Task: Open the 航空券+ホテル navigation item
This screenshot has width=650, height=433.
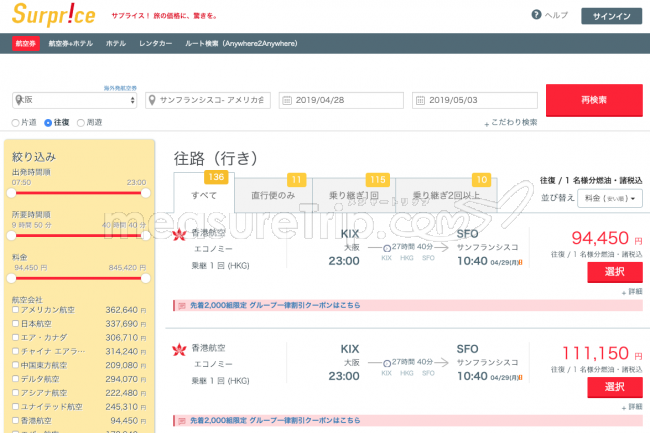Action: coord(70,44)
